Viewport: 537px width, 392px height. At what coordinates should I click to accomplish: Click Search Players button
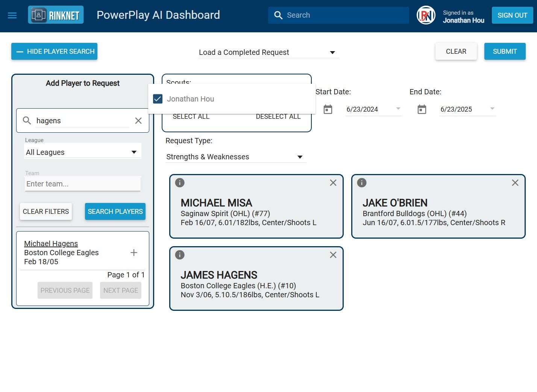point(115,212)
